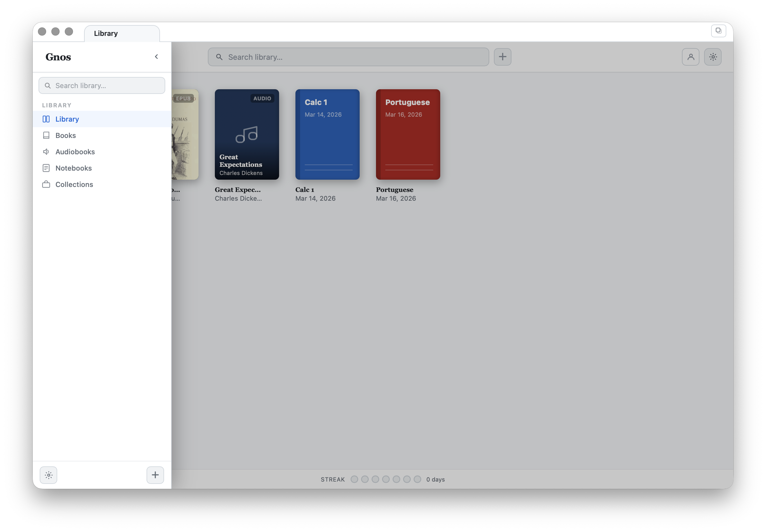
Task: Click the magnifier icon in the main search bar
Action: tap(219, 57)
